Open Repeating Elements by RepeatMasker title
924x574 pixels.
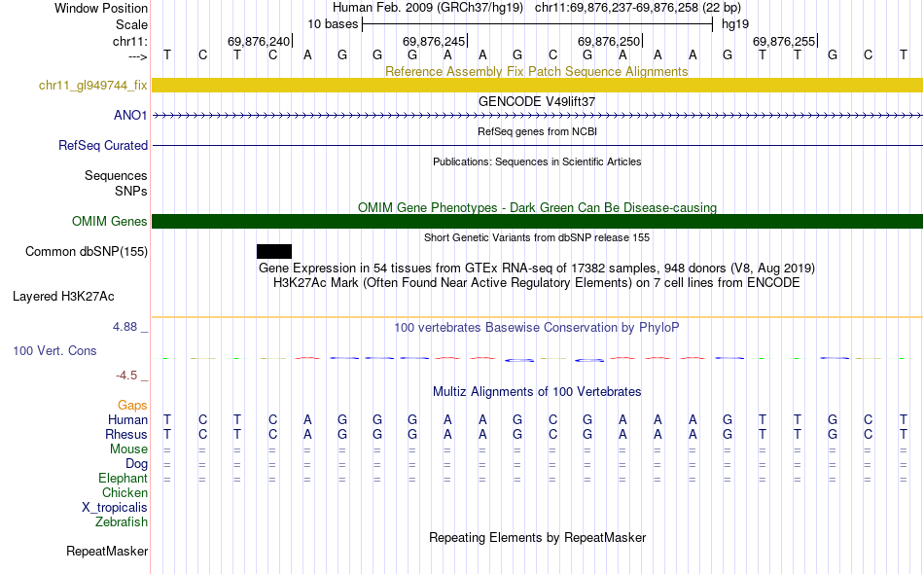(x=538, y=537)
